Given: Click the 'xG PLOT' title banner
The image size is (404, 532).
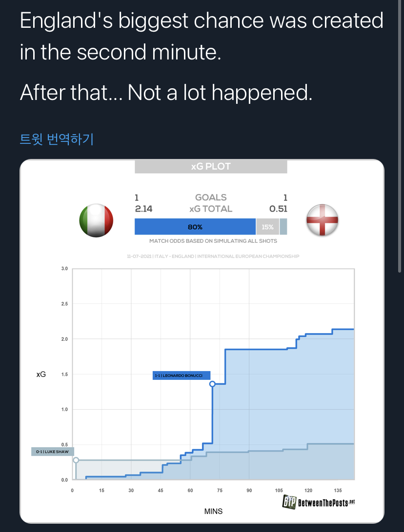Looking at the screenshot, I should (211, 166).
